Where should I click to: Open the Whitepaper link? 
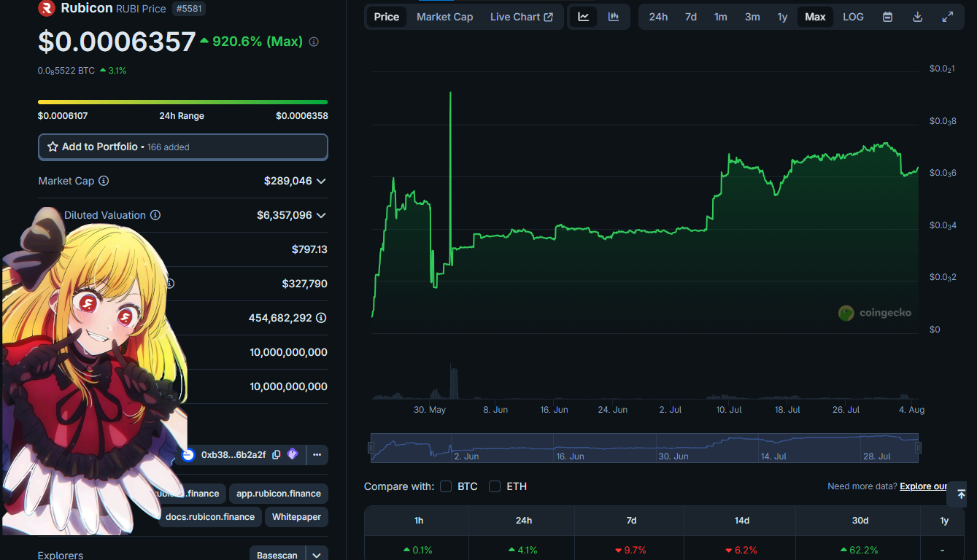click(x=296, y=517)
